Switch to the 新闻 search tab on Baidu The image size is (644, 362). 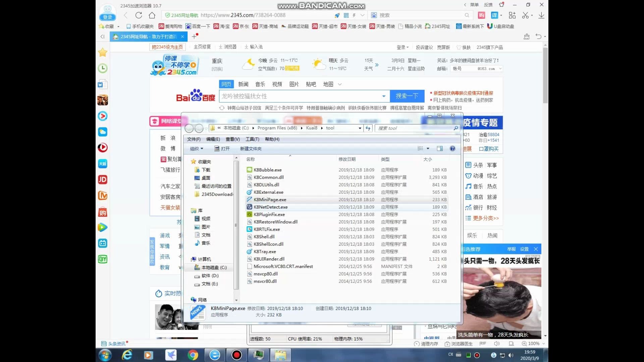click(x=243, y=84)
